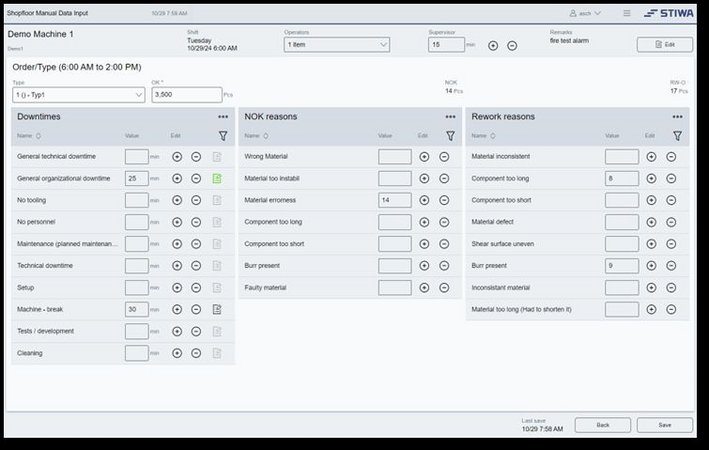Open three-dot menu of Downtimes panel
The height and width of the screenshot is (450, 709).
(223, 116)
